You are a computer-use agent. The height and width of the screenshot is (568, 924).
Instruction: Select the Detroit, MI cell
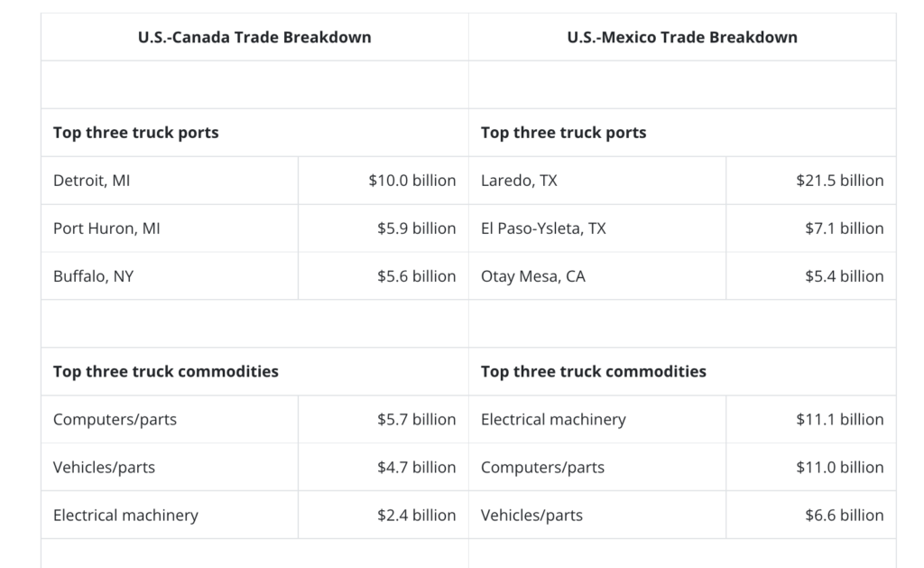(x=91, y=181)
